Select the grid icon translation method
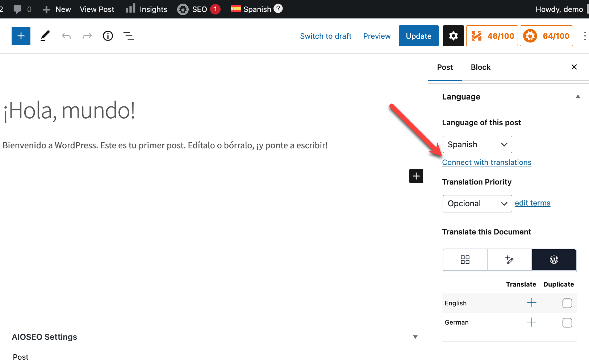Image resolution: width=589 pixels, height=364 pixels. click(465, 259)
